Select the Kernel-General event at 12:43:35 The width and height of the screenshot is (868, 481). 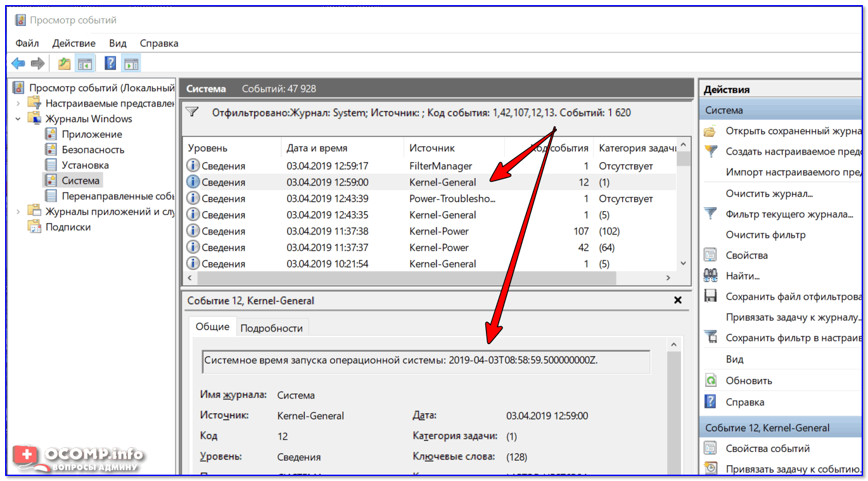(430, 215)
